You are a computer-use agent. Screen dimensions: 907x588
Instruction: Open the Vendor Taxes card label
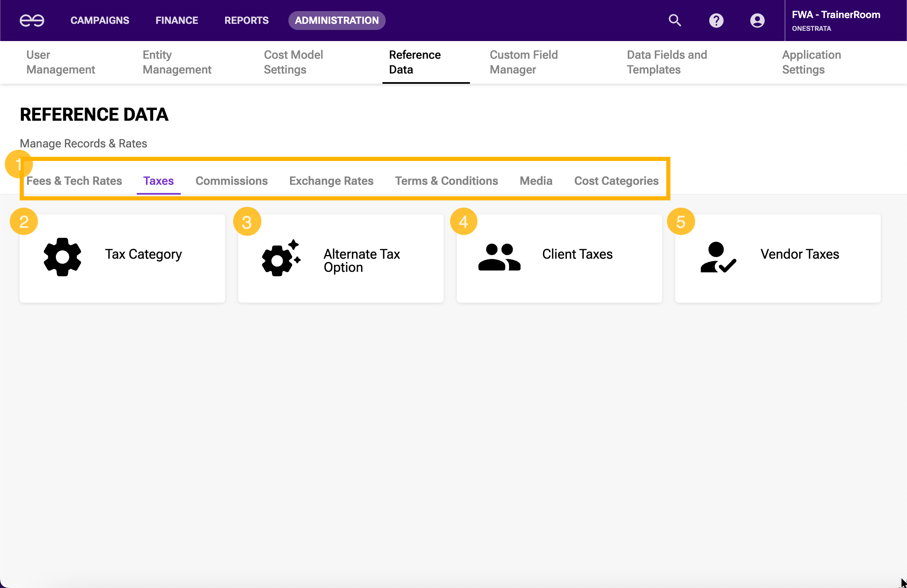coord(799,254)
